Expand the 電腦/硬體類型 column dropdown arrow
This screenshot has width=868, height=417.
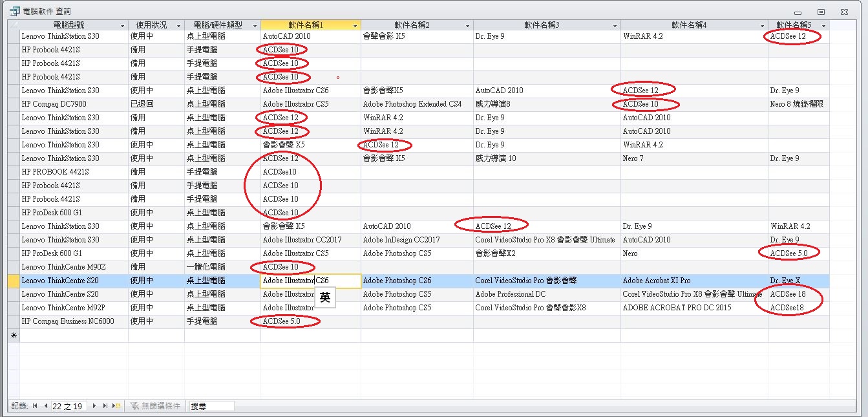(255, 25)
